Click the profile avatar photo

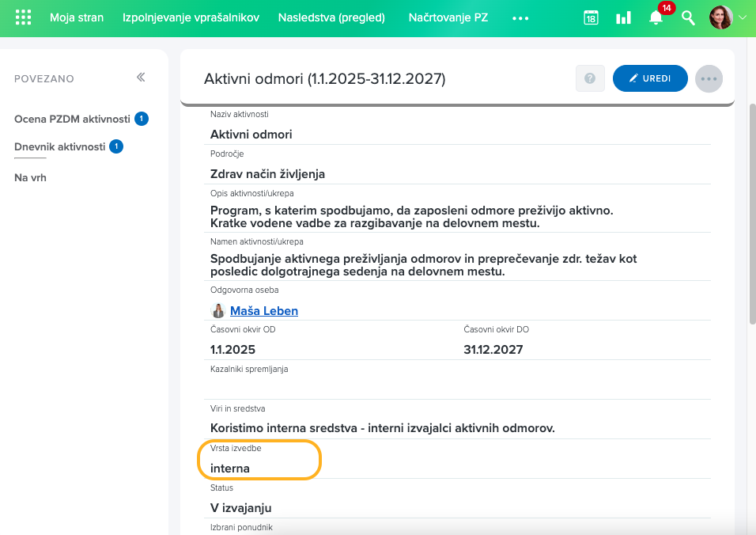[x=721, y=17]
